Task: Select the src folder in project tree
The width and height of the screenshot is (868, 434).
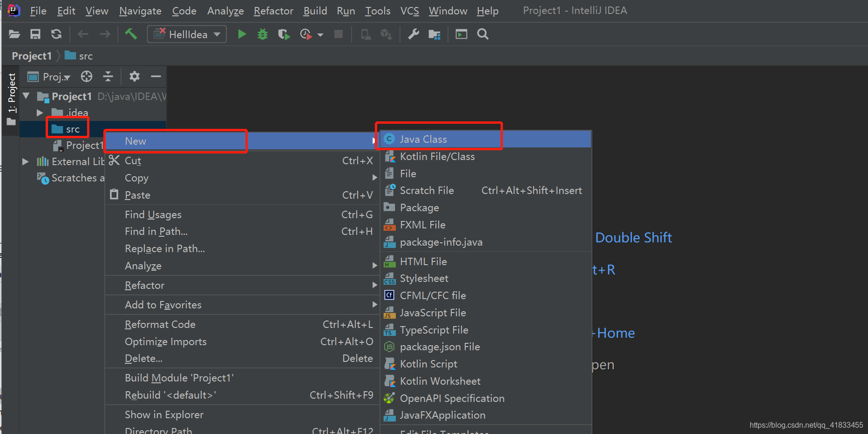Action: point(66,129)
